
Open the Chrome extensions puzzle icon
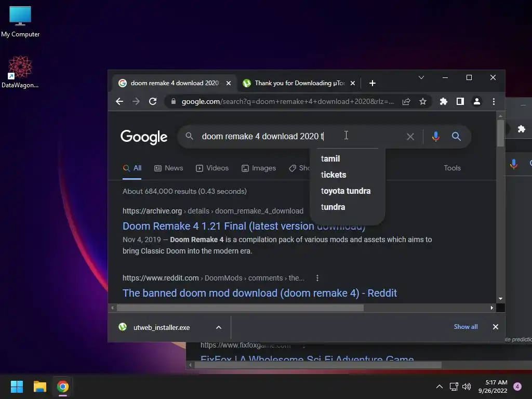444,101
